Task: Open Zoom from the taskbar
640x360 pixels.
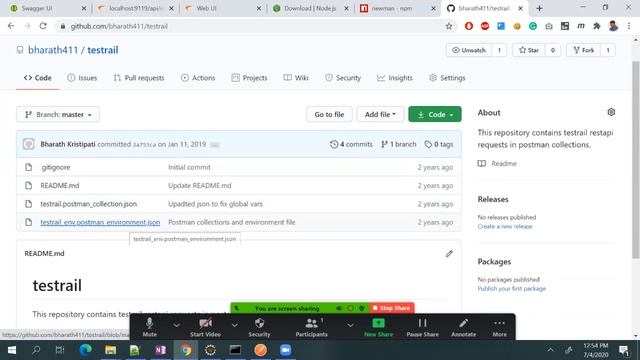Action: tap(285, 350)
